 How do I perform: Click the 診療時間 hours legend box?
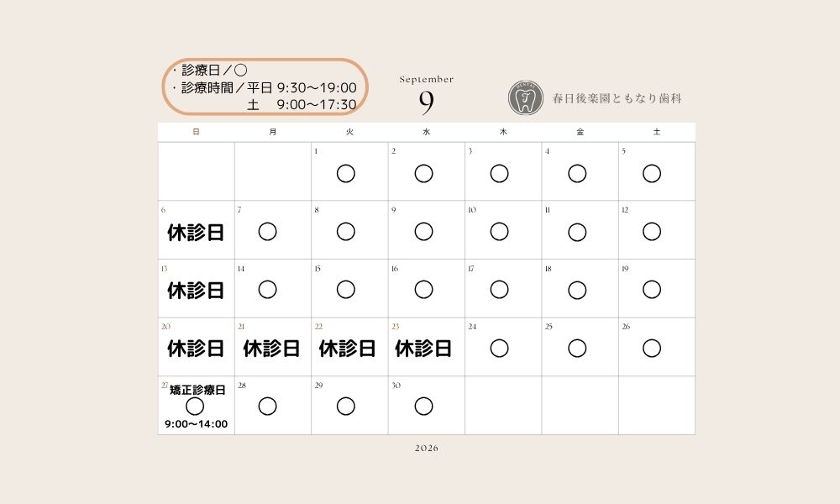pyautogui.click(x=265, y=87)
